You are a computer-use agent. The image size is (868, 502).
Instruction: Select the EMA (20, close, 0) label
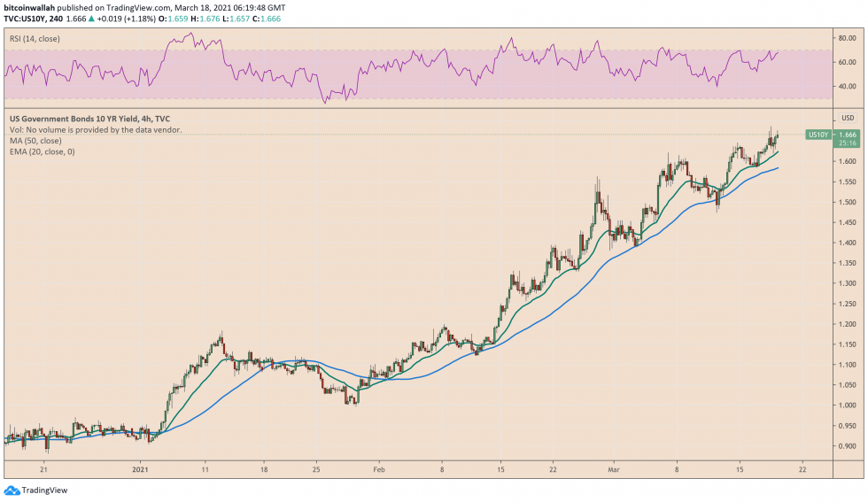[43, 151]
